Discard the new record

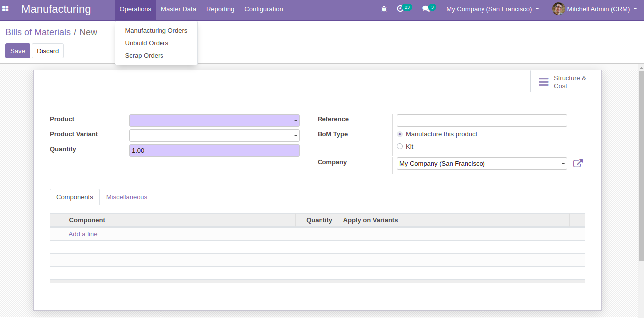48,51
